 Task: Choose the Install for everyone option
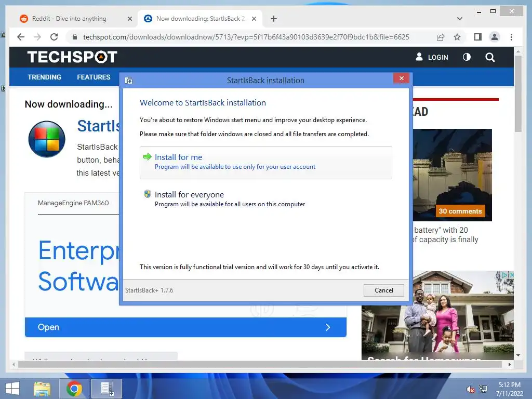265,199
